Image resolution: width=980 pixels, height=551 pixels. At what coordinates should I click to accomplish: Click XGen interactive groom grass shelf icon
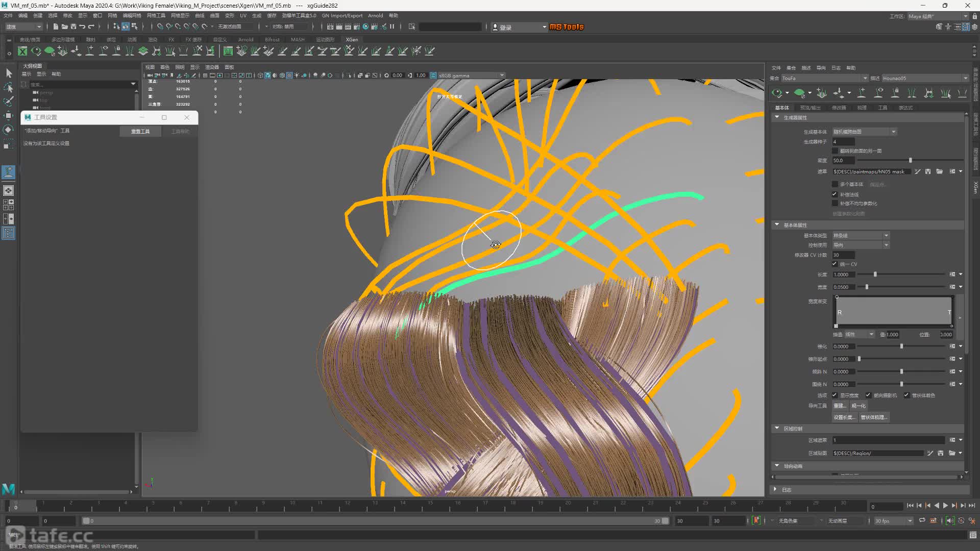point(228,51)
